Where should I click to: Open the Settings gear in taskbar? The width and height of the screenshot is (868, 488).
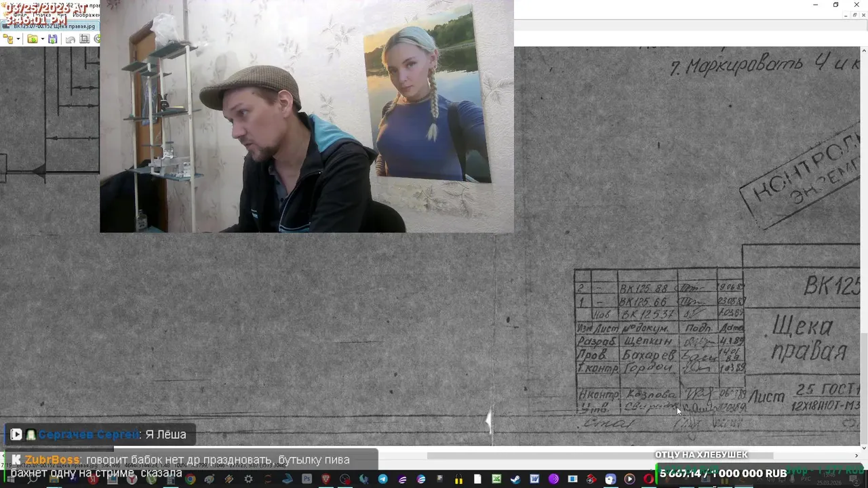click(248, 479)
